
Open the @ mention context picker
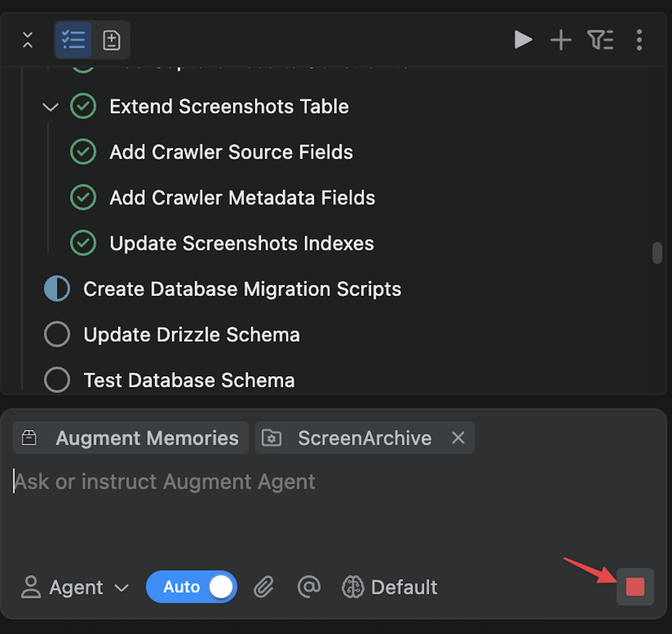(309, 587)
